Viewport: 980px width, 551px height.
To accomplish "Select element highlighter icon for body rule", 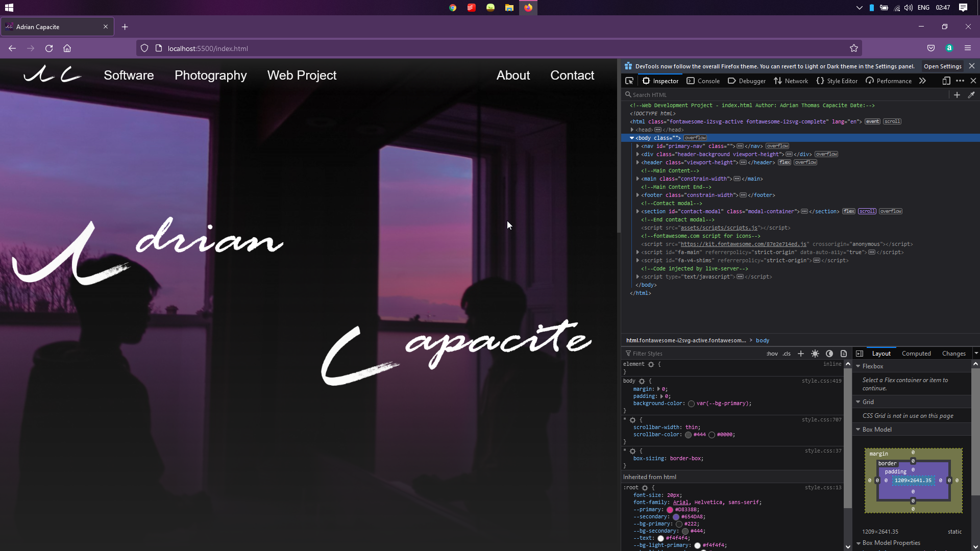I will 642,381.
